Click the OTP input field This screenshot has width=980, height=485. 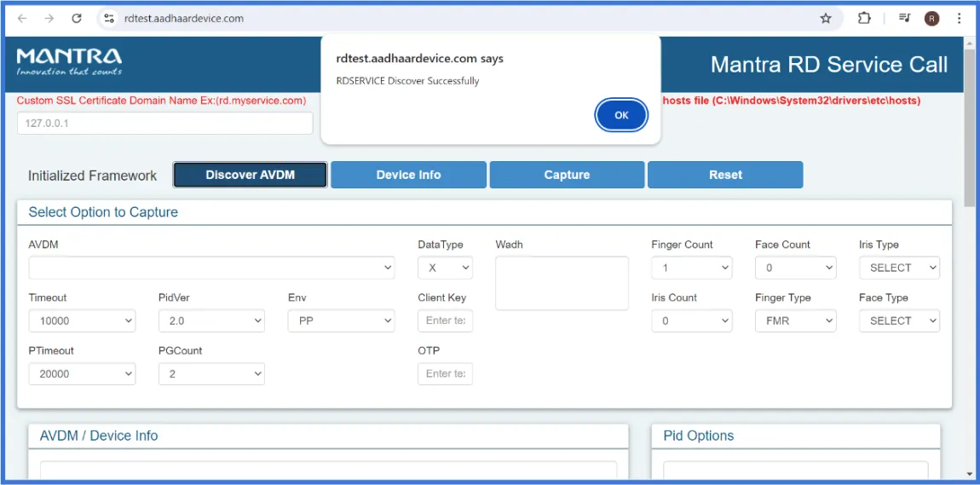click(445, 373)
